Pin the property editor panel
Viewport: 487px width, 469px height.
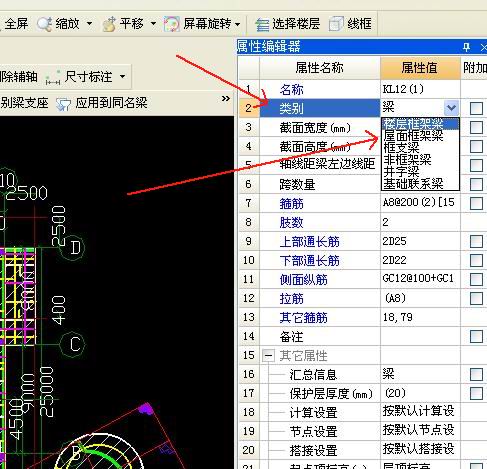pos(467,47)
